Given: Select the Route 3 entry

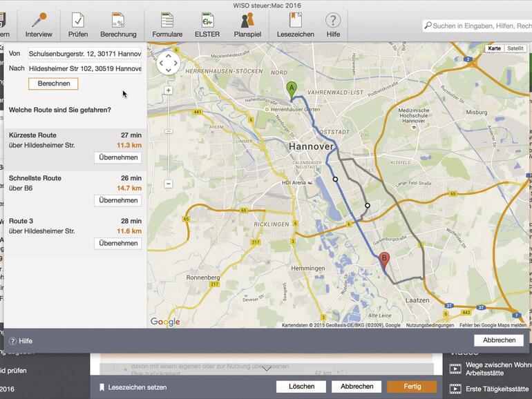Looking at the screenshot, I should click(75, 235).
